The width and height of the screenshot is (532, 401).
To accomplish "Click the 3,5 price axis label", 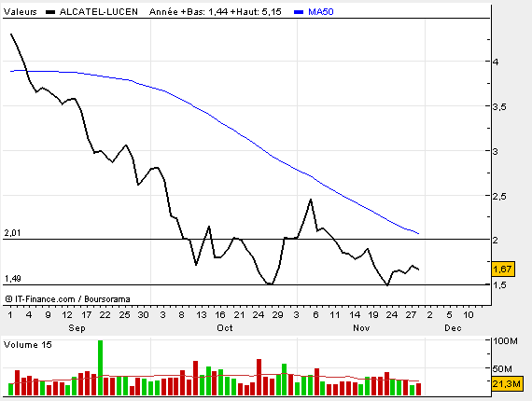I will pos(499,106).
